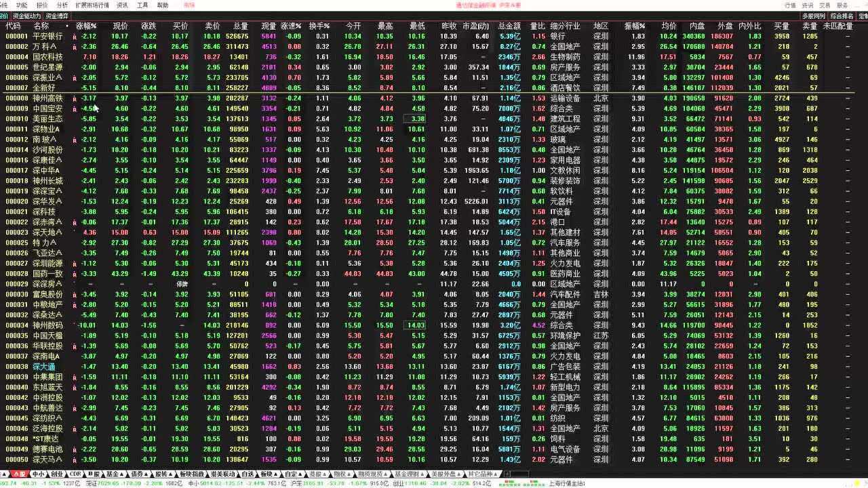Sort by 总量 column header

[x=240, y=26]
